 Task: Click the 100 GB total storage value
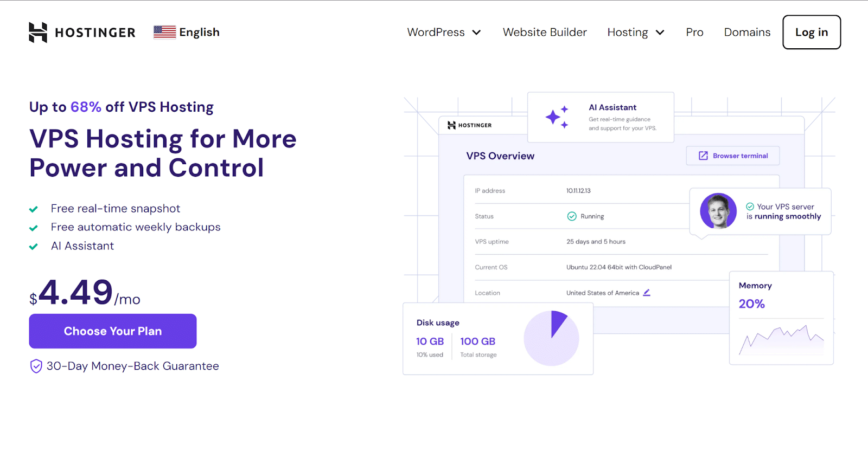(478, 341)
